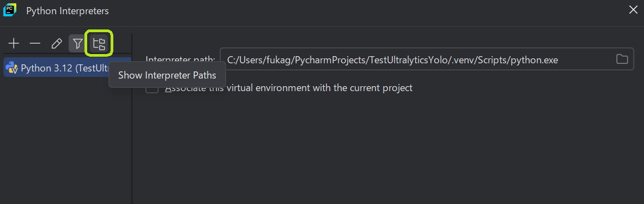Click the Python icon beside Python 3.12

(13, 68)
